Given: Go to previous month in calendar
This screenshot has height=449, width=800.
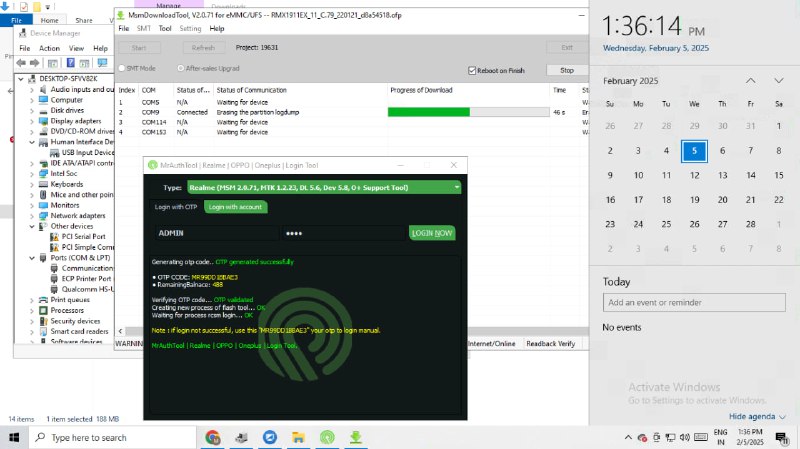Looking at the screenshot, I should click(751, 81).
